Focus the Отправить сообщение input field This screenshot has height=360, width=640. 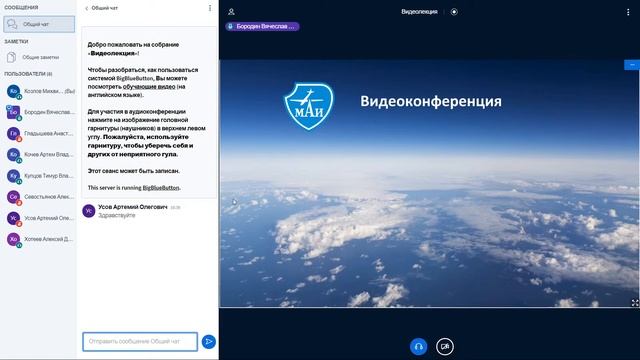[x=140, y=341]
